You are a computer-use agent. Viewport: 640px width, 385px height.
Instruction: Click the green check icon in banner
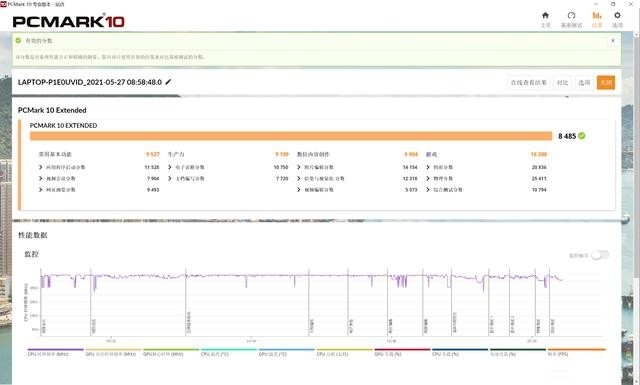tap(18, 40)
